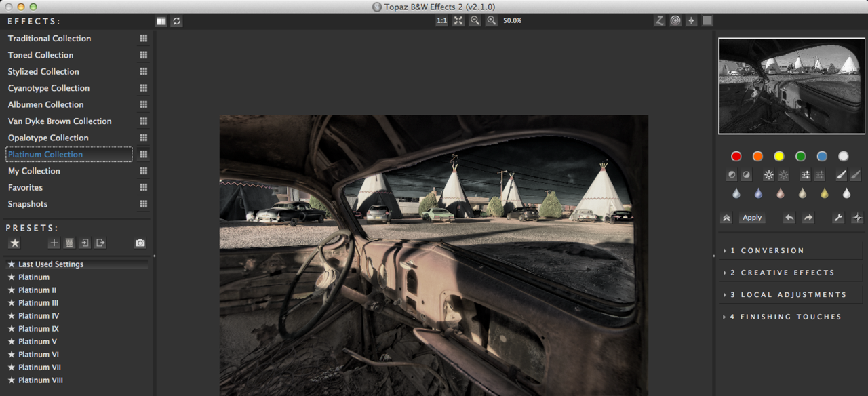Show grid view for Albumen Collection
This screenshot has width=868, height=396.
pyautogui.click(x=143, y=104)
